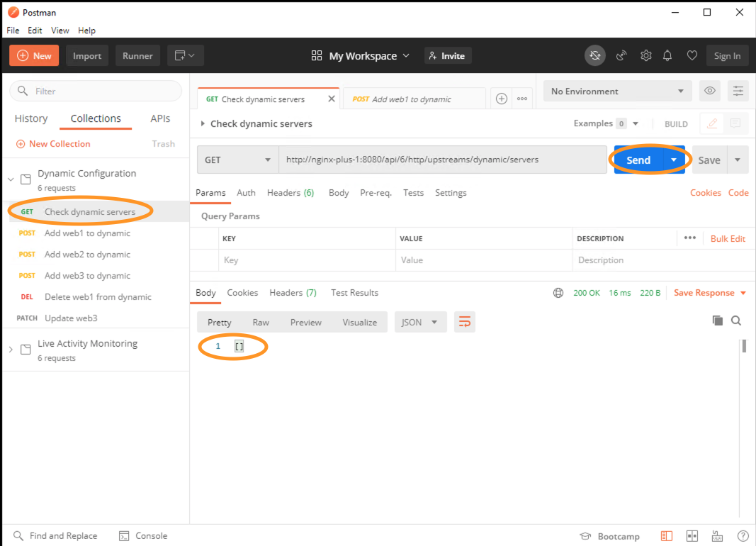Screen dimensions: 756x546
Task: Toggle the sidebar layout icon in status bar
Action: (x=666, y=536)
